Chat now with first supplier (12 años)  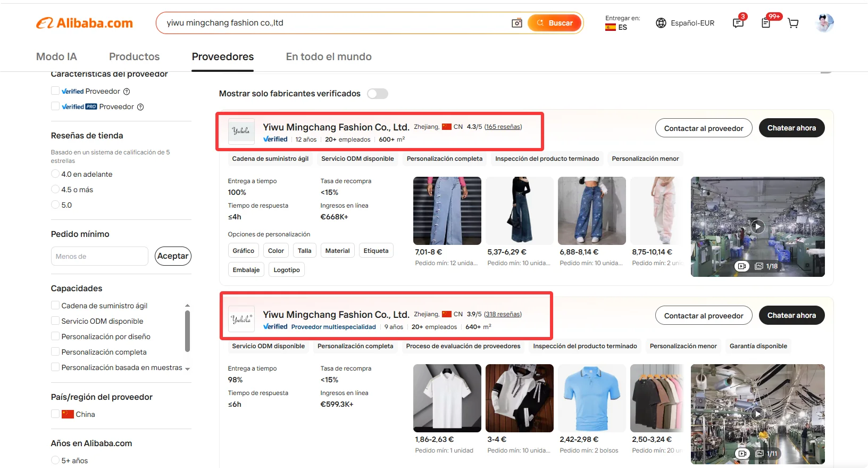pos(791,128)
